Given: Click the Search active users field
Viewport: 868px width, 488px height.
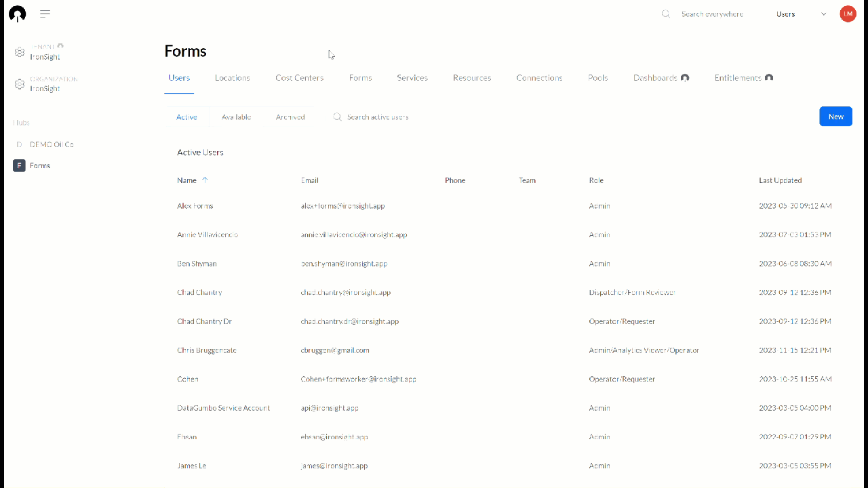Looking at the screenshot, I should 378,117.
